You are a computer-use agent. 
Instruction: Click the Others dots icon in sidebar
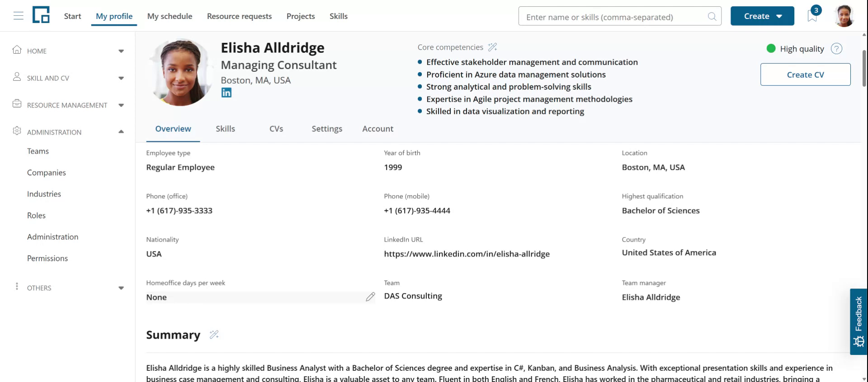[17, 287]
